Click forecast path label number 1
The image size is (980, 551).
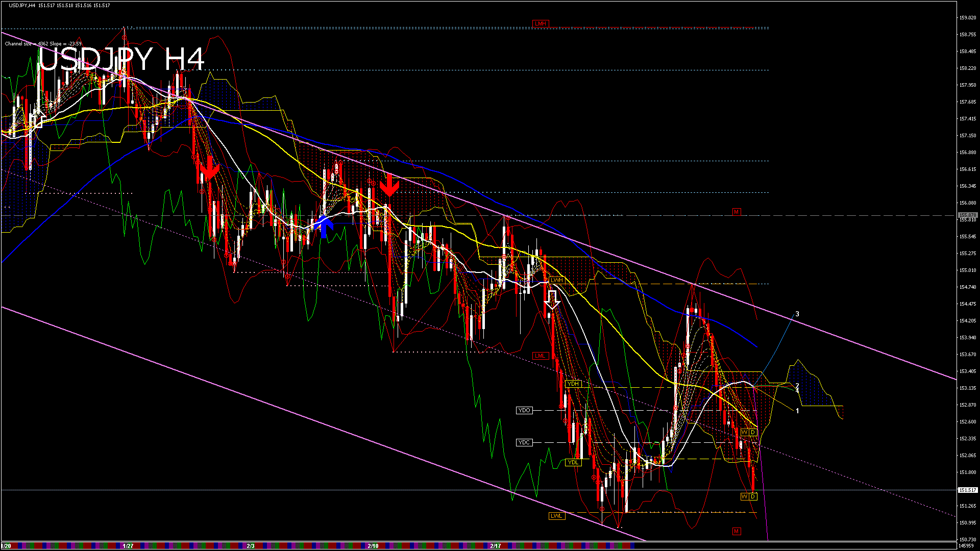(x=797, y=411)
